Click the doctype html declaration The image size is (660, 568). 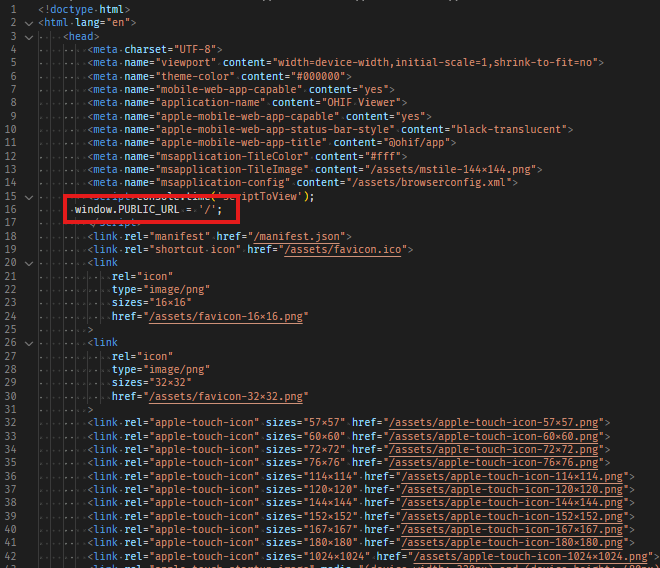tap(84, 9)
